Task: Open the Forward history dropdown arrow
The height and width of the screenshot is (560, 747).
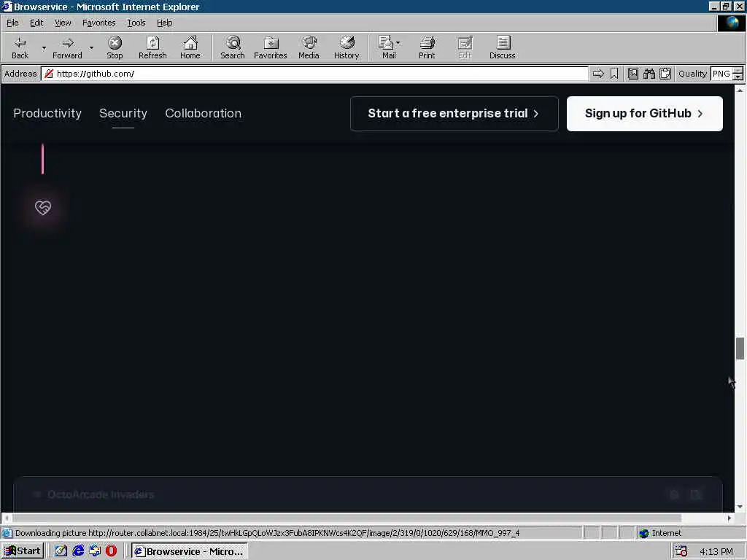Action: pos(91,47)
